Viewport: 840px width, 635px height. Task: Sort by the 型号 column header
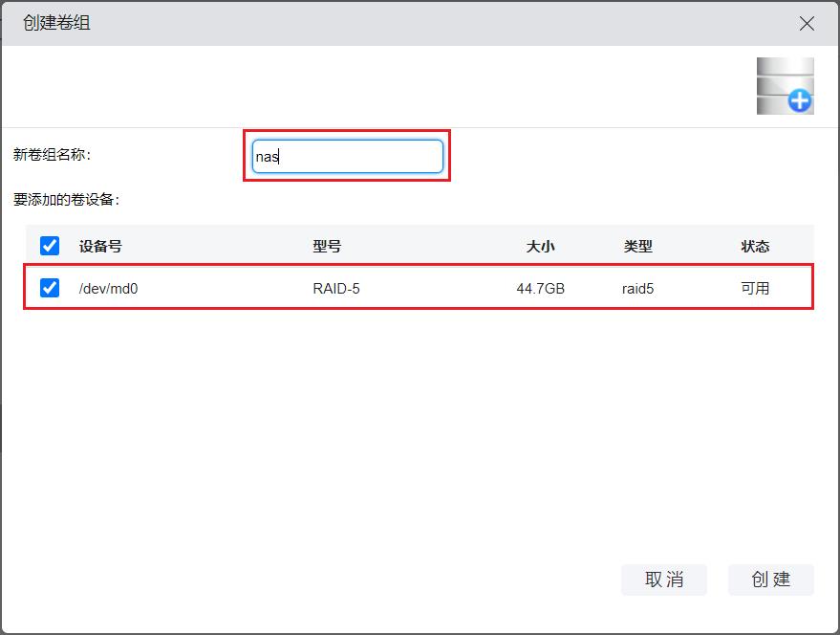[x=327, y=246]
